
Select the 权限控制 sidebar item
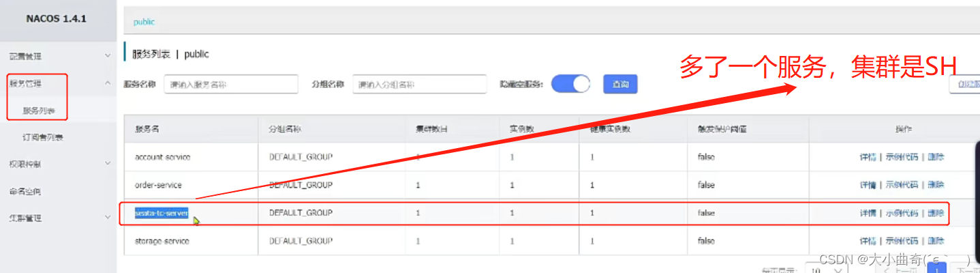tap(25, 164)
